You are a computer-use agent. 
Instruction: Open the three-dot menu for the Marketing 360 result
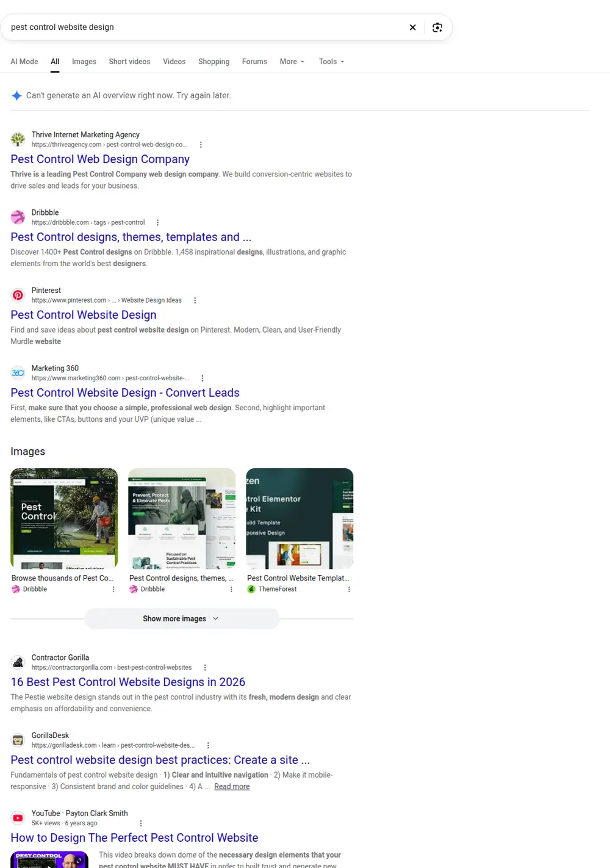pos(203,378)
